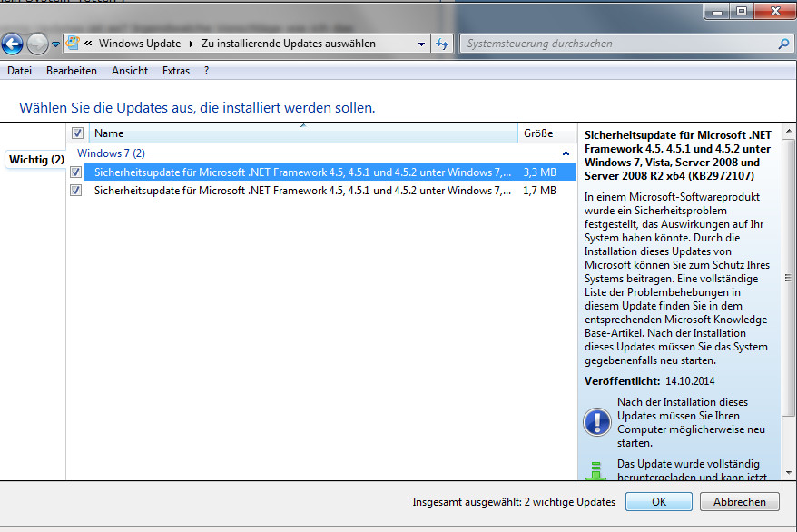Minimize the Windows Update window
The height and width of the screenshot is (532, 797).
click(x=717, y=11)
